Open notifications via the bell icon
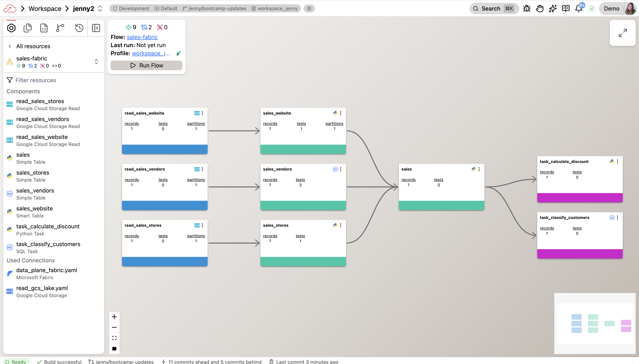Image resolution: width=639 pixels, height=364 pixels. tap(579, 8)
